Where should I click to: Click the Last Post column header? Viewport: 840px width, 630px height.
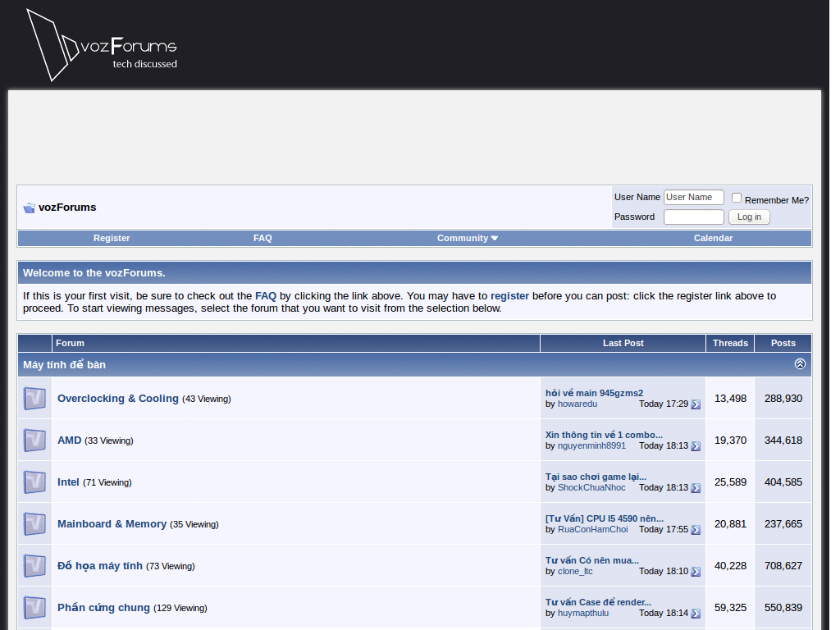click(623, 344)
